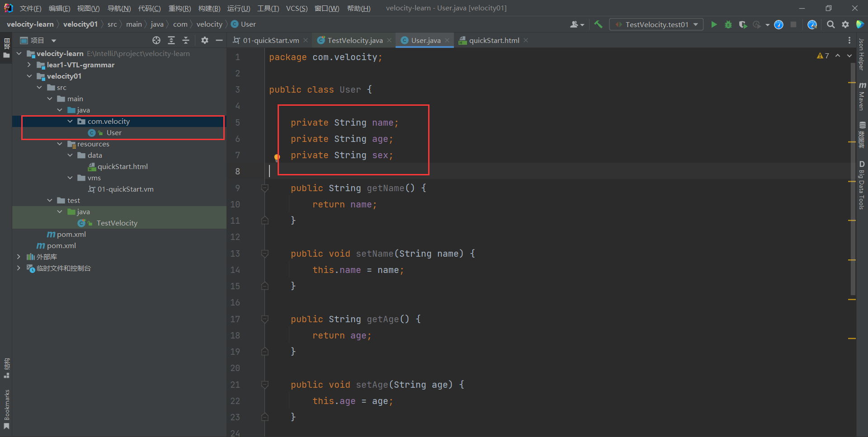Open the 文件(F) menu
The image size is (868, 437).
pyautogui.click(x=30, y=8)
